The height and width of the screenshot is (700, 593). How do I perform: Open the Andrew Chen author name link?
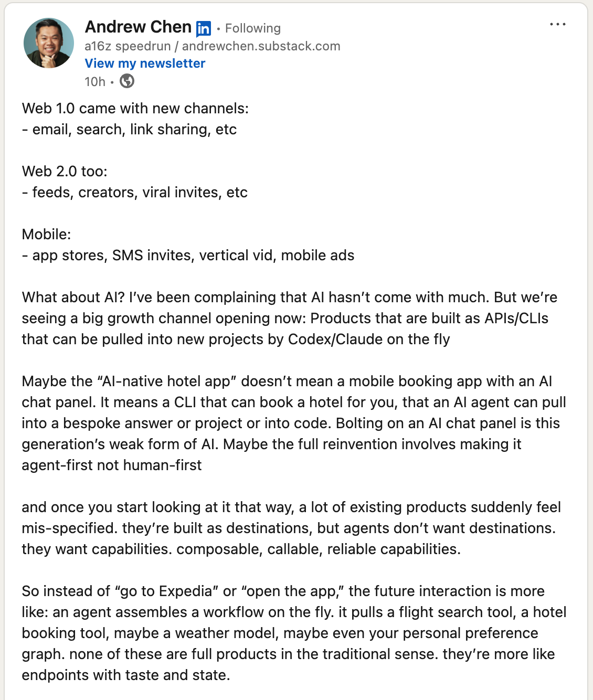(x=138, y=27)
